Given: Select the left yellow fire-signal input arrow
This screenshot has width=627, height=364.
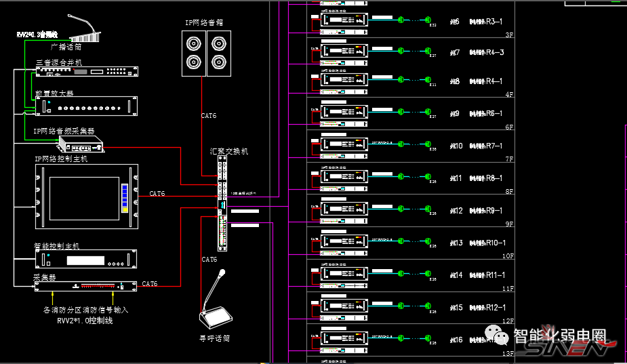Looking at the screenshot, I should tap(52, 298).
